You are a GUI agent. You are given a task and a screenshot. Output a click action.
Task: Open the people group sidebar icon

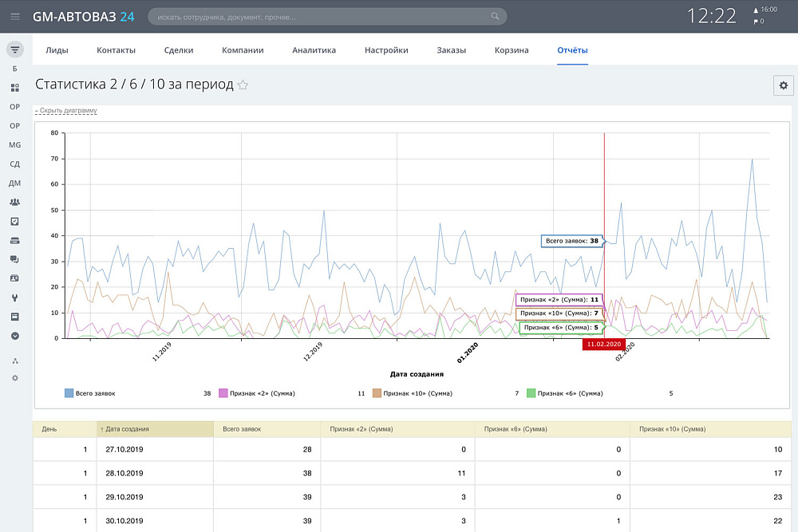pos(14,203)
